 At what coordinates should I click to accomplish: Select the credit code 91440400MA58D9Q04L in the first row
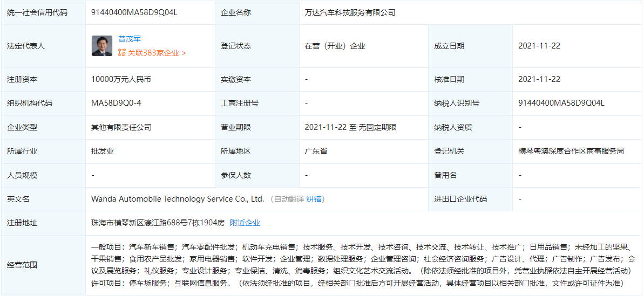134,13
